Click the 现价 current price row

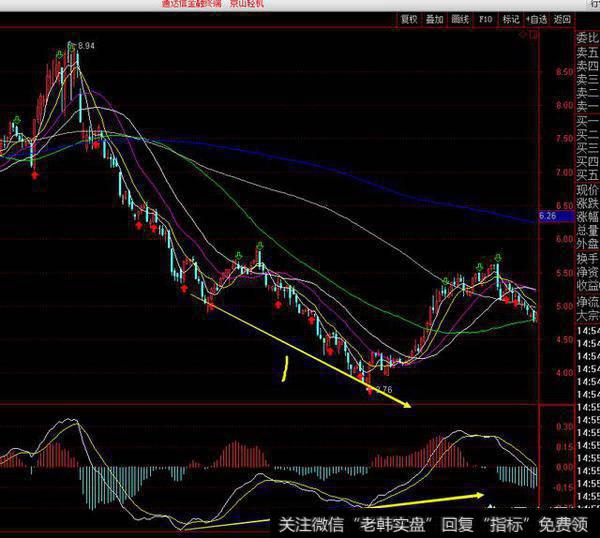(x=588, y=190)
